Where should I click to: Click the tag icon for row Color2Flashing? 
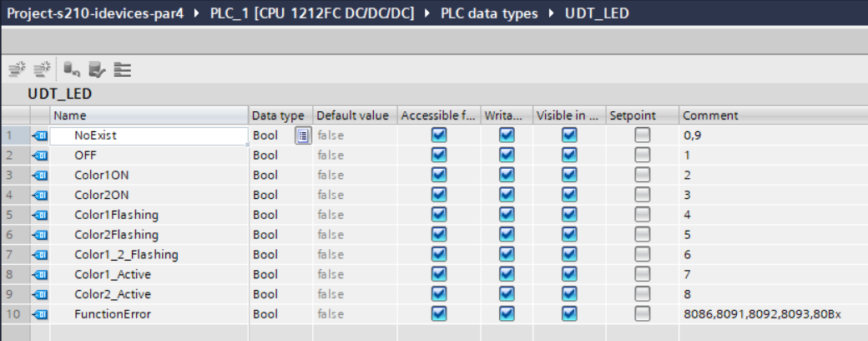coord(40,235)
